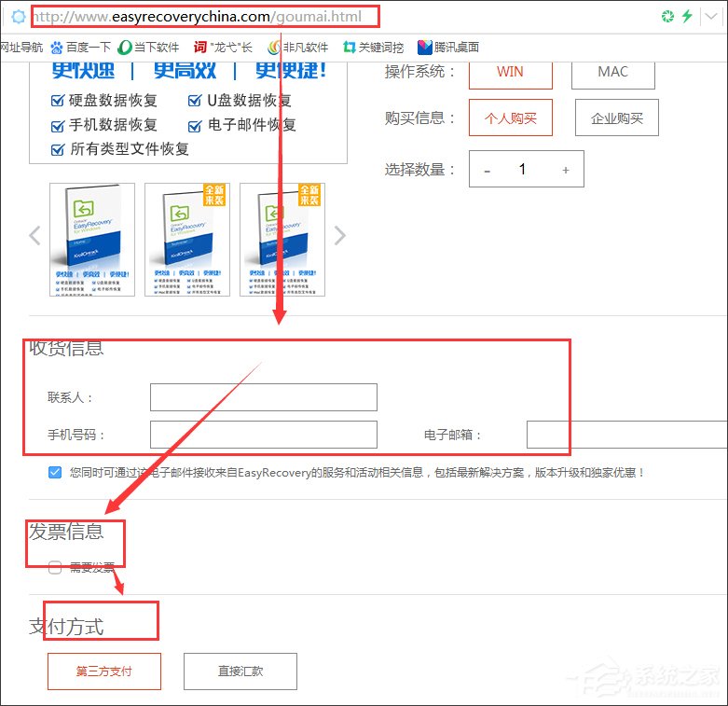Click the 电子邮箱 input field
This screenshot has height=706, width=728.
(x=626, y=435)
